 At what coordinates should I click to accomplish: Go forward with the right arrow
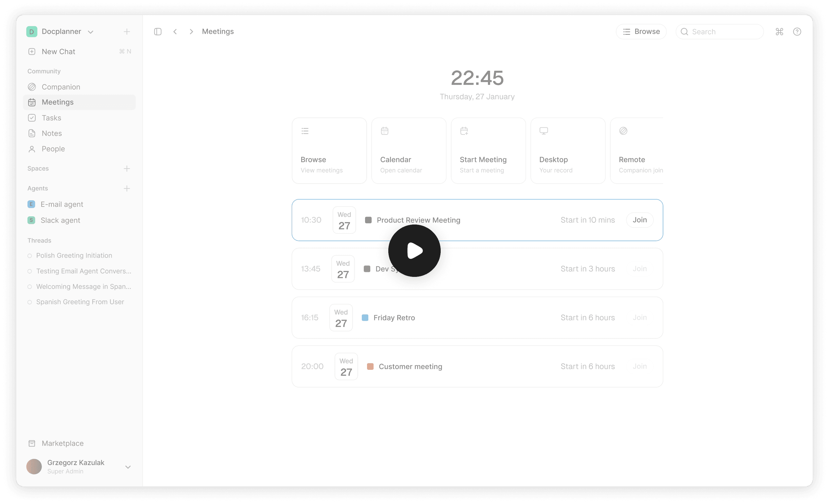192,32
